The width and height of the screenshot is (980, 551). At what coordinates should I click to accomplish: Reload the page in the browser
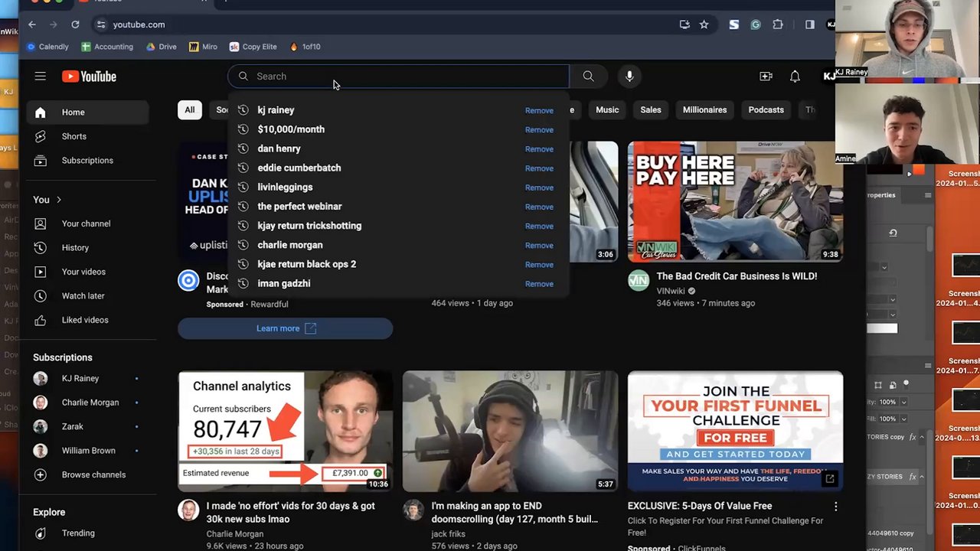pyautogui.click(x=75, y=24)
